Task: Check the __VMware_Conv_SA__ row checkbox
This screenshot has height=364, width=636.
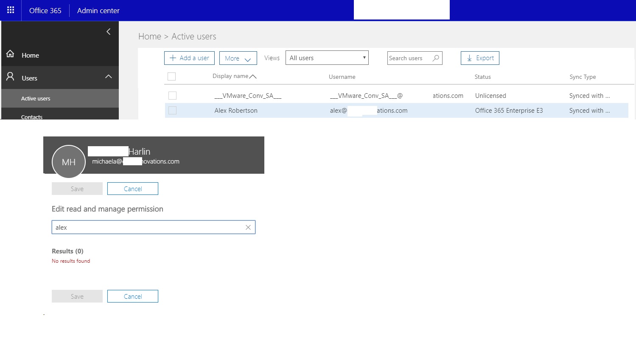Action: click(x=172, y=95)
